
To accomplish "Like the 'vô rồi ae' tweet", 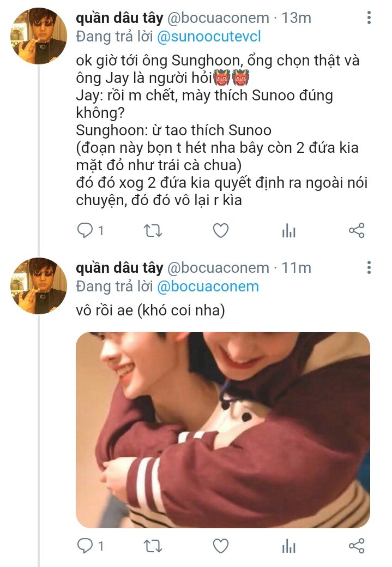I will point(220,545).
